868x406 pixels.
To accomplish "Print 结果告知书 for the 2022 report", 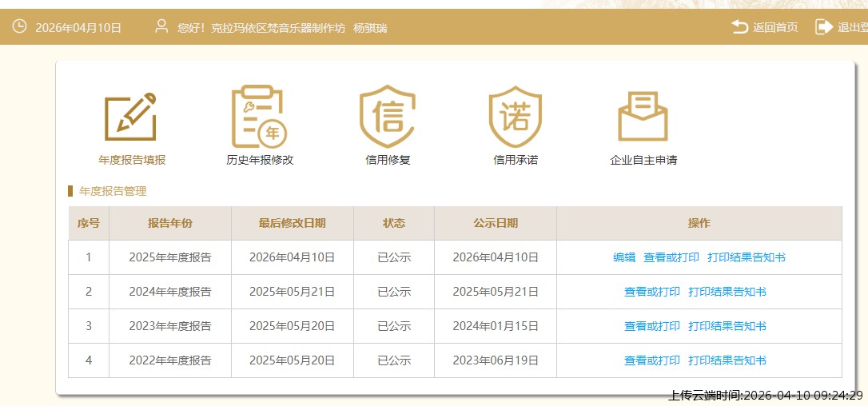I will point(727,360).
